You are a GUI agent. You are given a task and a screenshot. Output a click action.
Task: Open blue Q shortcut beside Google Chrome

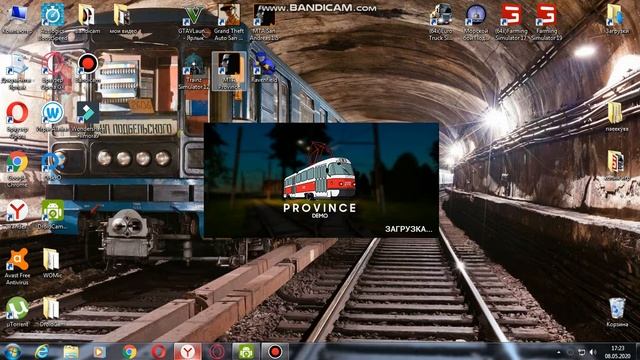pos(52,167)
